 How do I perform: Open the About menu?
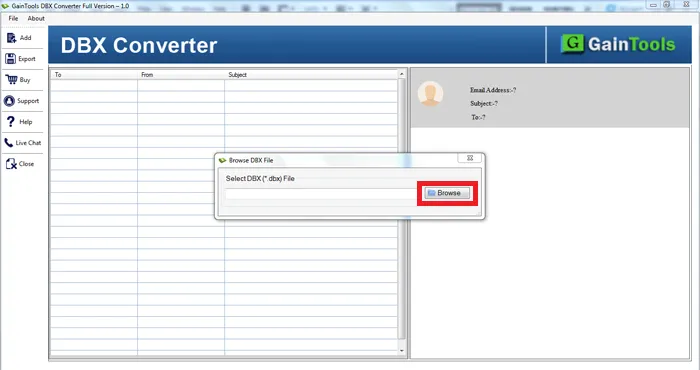point(36,18)
